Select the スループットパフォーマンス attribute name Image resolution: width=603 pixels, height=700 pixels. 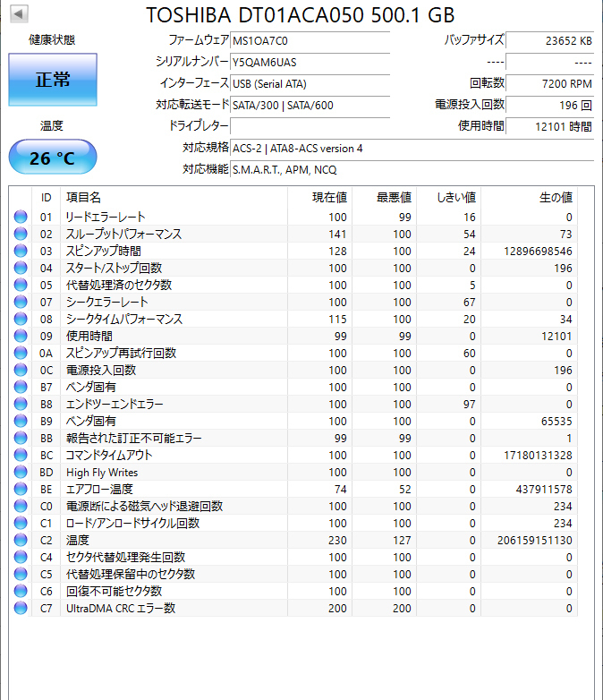click(x=124, y=234)
